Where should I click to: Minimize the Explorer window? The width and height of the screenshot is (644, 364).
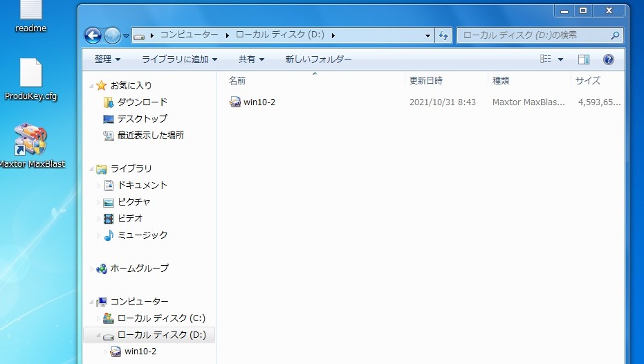pyautogui.click(x=564, y=11)
